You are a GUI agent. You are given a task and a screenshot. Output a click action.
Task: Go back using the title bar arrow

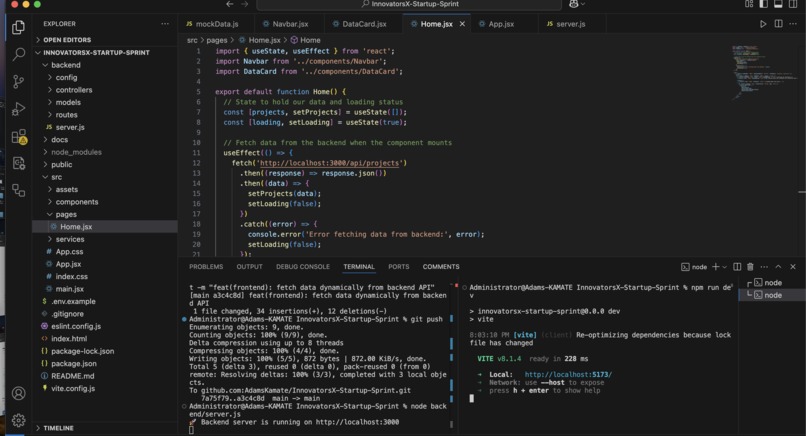(x=230, y=4)
